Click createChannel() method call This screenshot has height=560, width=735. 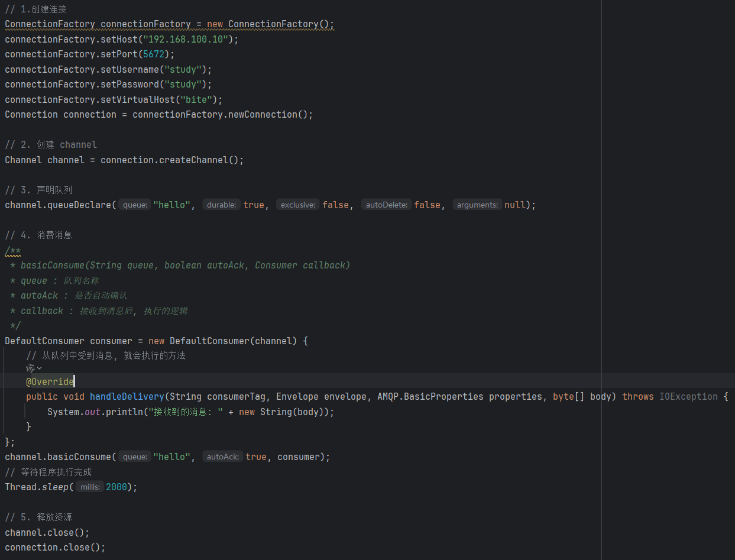199,160
